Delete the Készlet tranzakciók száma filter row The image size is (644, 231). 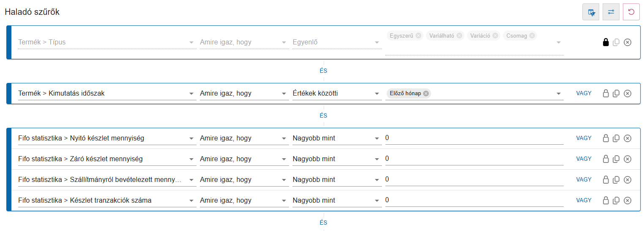pos(628,201)
